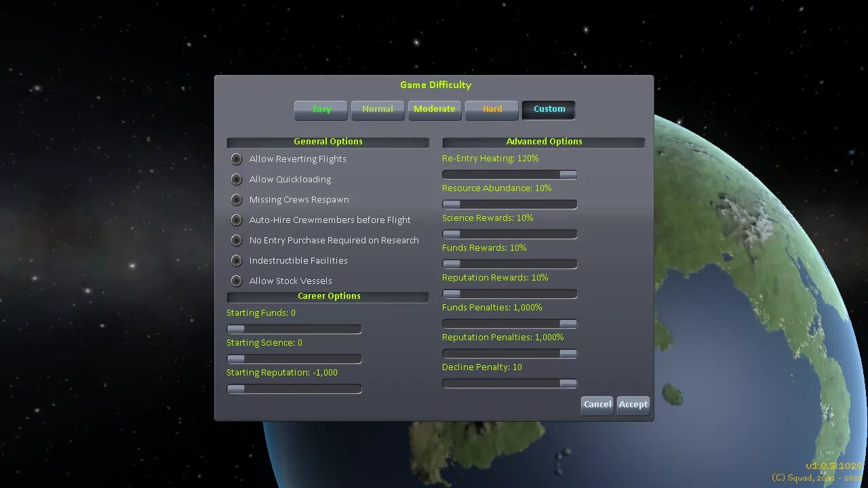
Task: Click the Starting Science slider handle
Action: [x=236, y=359]
